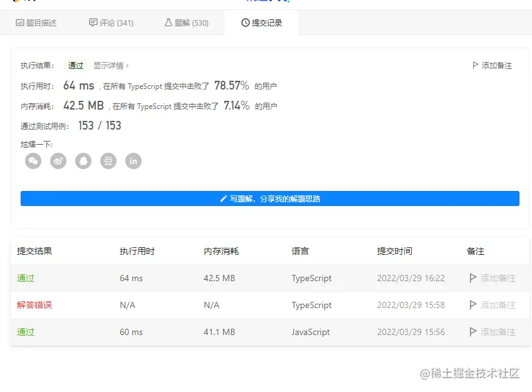The image size is (532, 392).
Task: Click the 2022/03/29 15:56 timestamp
Action: point(411,332)
